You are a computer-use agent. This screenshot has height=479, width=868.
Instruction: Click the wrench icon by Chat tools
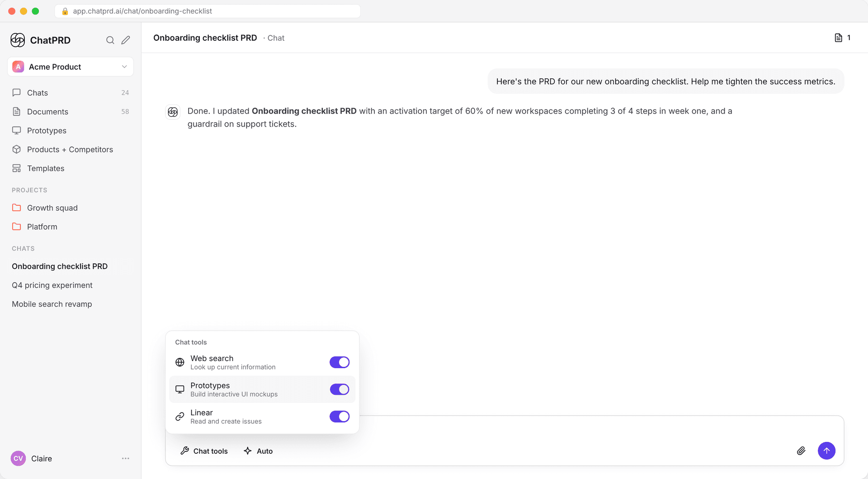184,451
